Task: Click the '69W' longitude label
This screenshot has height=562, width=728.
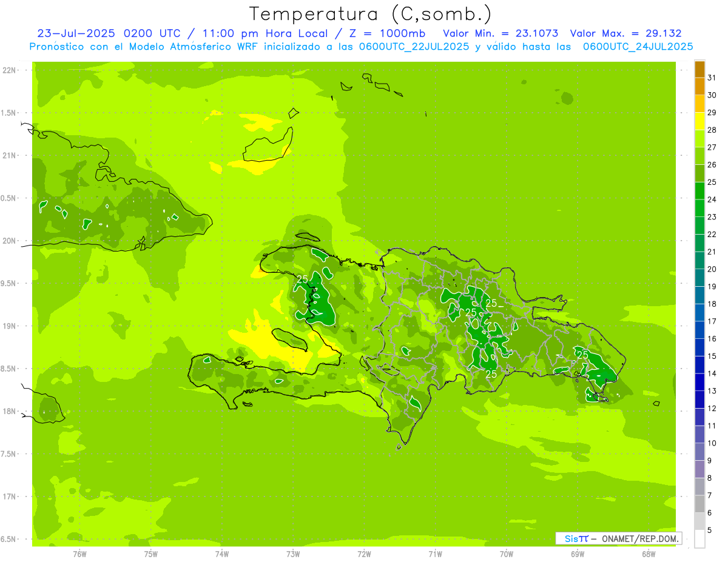Action: pos(578,554)
